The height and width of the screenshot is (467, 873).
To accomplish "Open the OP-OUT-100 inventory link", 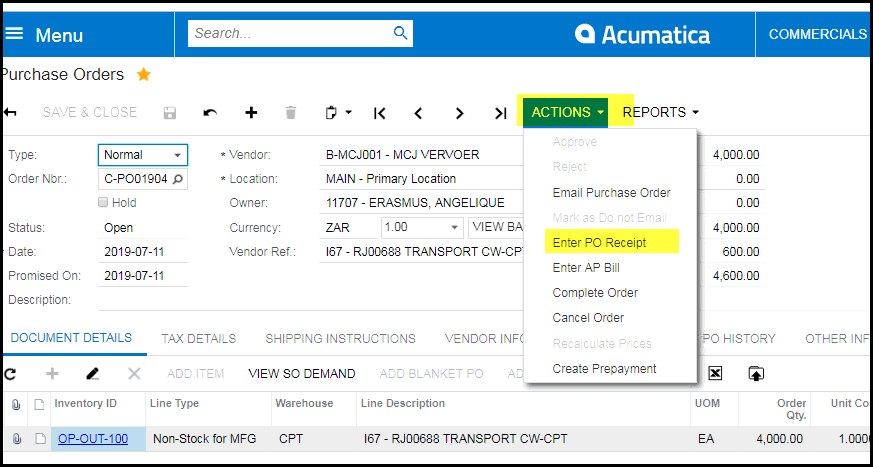I will [x=93, y=439].
